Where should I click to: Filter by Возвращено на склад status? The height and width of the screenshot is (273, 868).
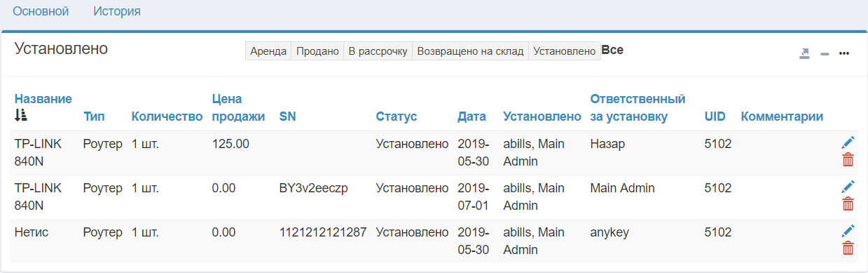(x=470, y=51)
